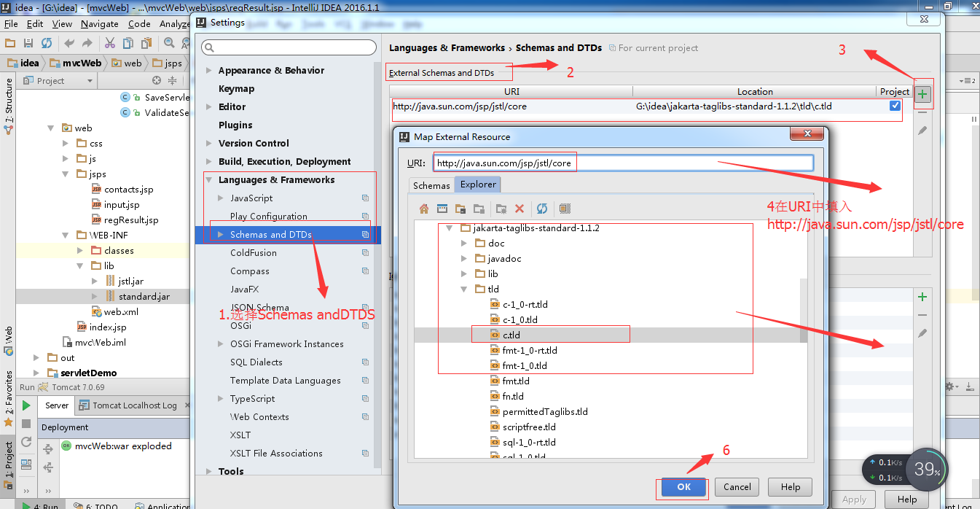Click the Settings search field
This screenshot has width=980, height=509.
coord(289,47)
